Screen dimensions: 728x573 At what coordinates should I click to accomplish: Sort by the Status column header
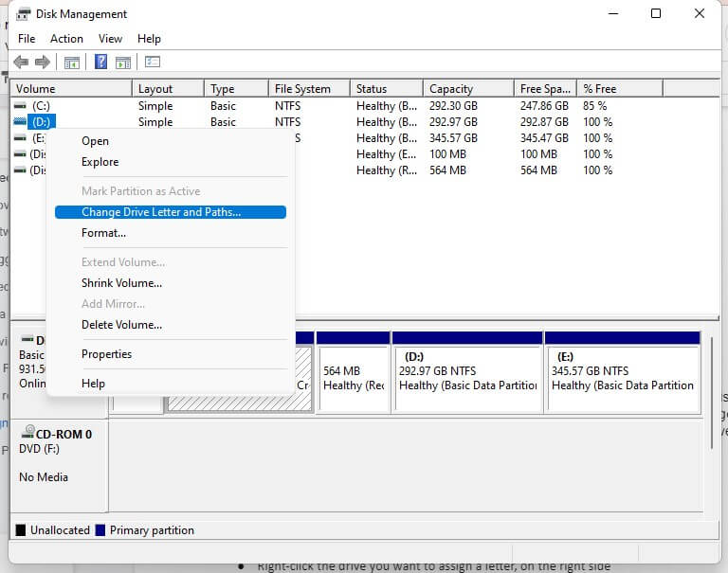click(x=387, y=88)
